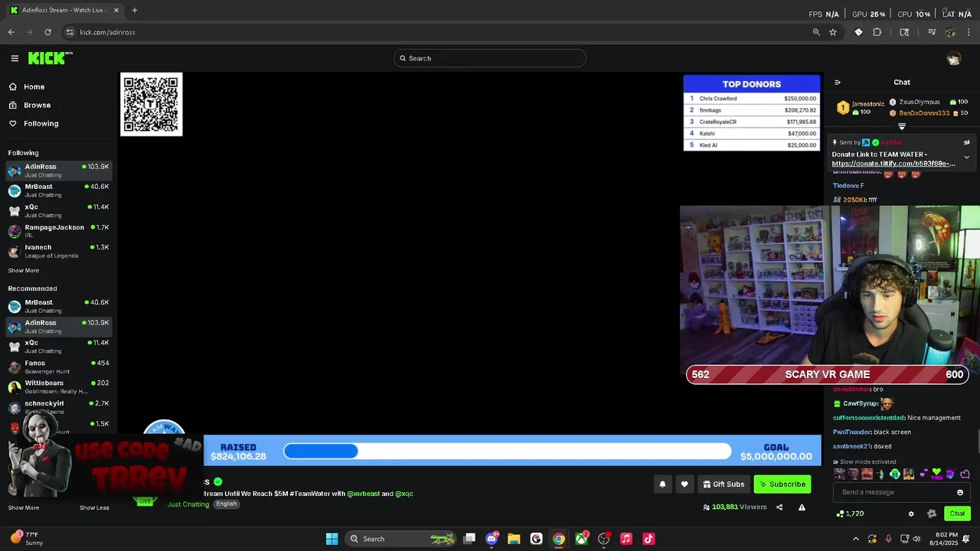Click the green Subscribe button
This screenshot has width=980, height=551.
782,484
